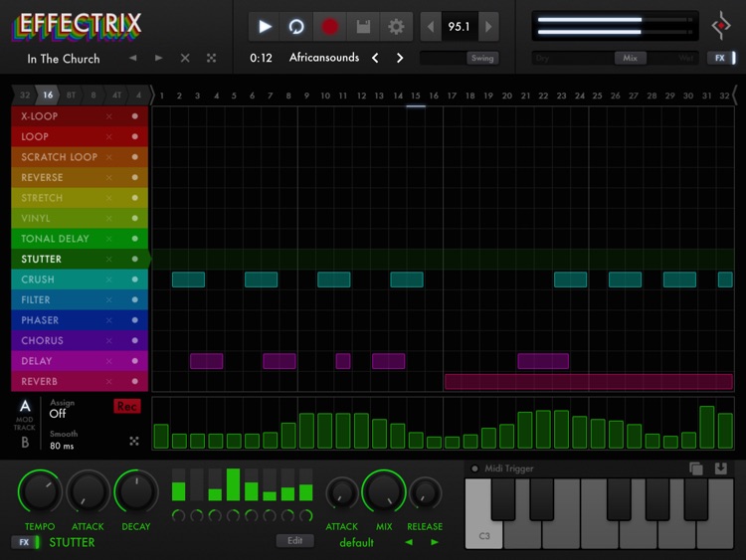
Task: Select the 8 grid resolution tab
Action: tap(93, 95)
